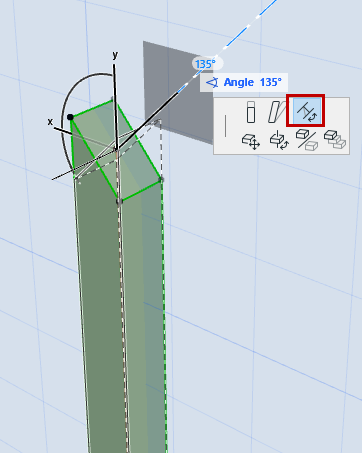The image size is (362, 453).
Task: Click the angle icon beside Angle text
Action: tap(212, 82)
